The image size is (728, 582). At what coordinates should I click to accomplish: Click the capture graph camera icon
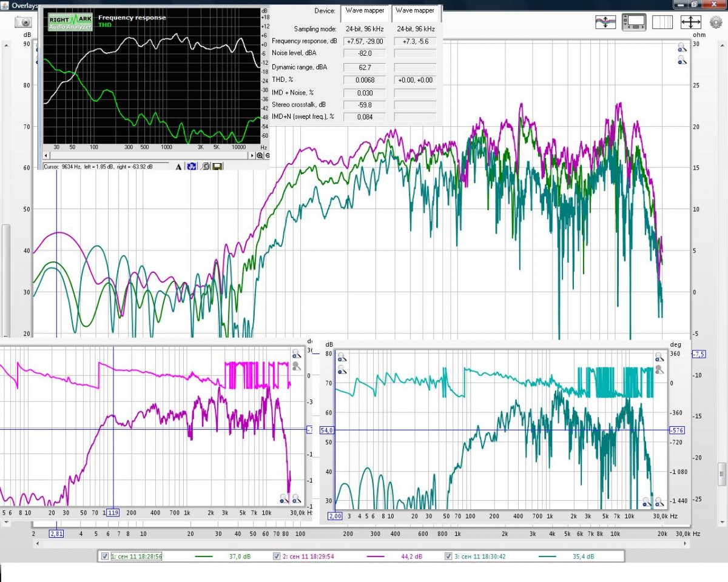pyautogui.click(x=24, y=22)
